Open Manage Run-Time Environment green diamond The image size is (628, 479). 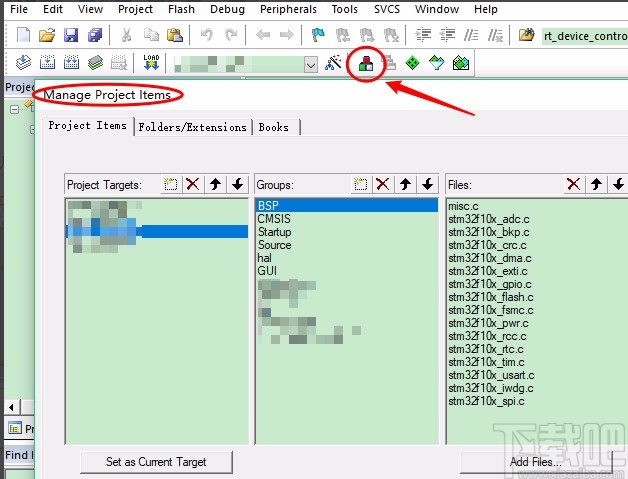click(x=413, y=63)
